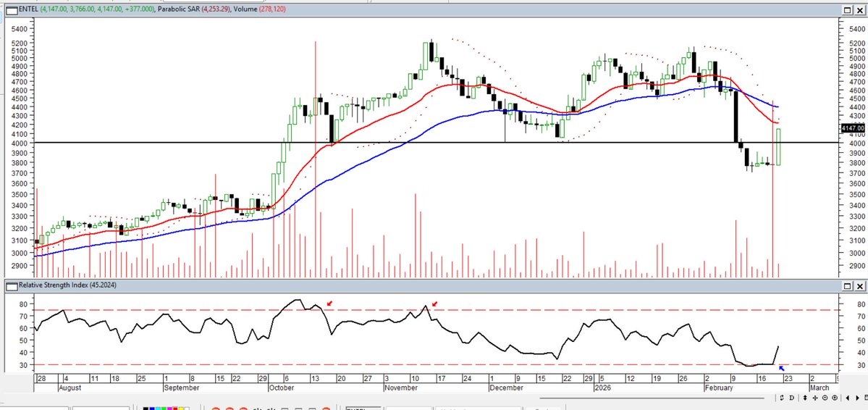
Task: Click the 5400 value on the left price scale
Action: point(20,29)
